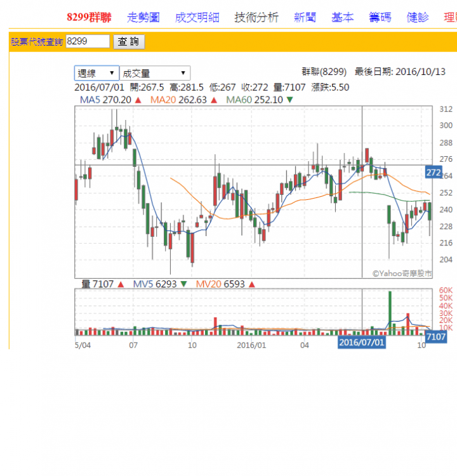Click the 查詢 button
The image size is (457, 476).
[x=129, y=42]
